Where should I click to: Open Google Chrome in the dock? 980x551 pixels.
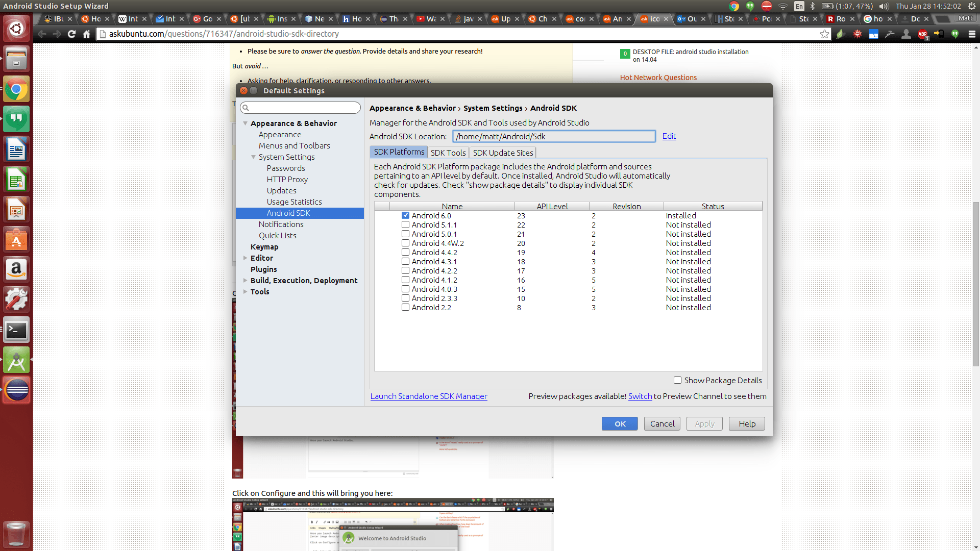click(16, 90)
